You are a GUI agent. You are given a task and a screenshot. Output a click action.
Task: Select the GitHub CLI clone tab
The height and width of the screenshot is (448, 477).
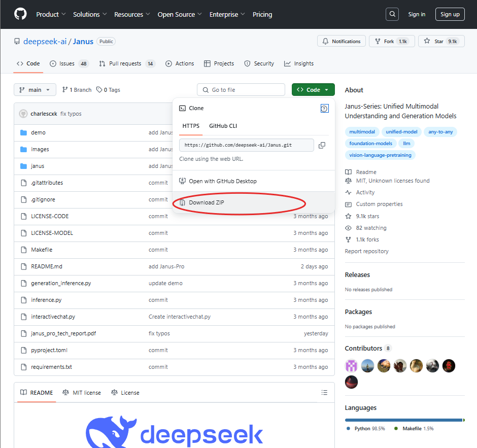click(x=223, y=126)
